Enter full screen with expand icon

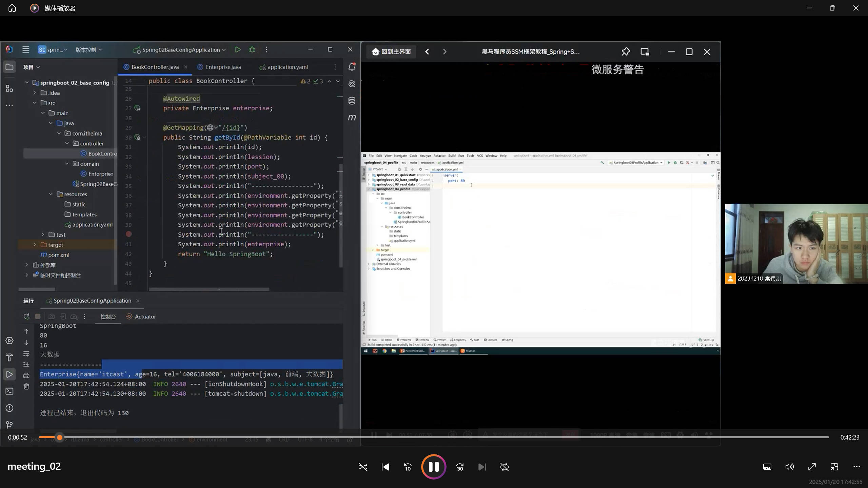(x=812, y=467)
